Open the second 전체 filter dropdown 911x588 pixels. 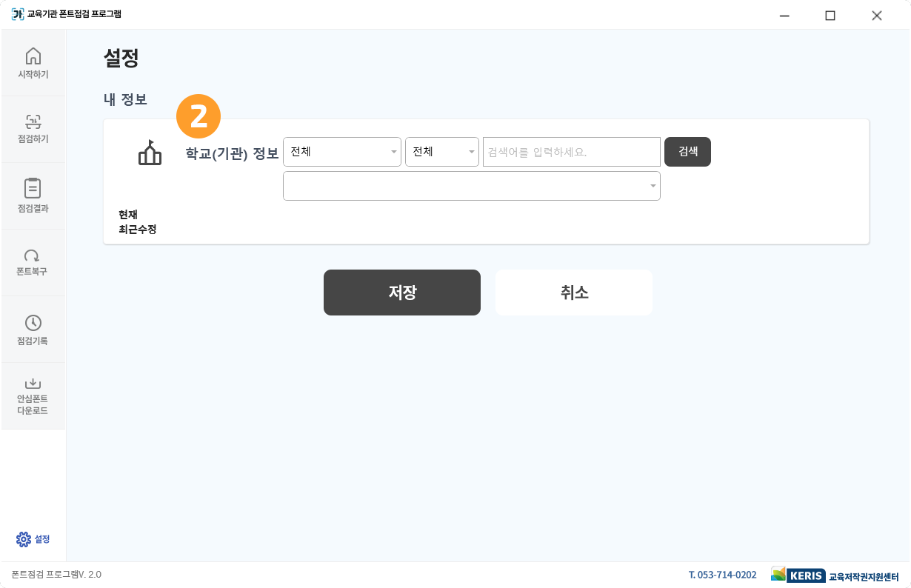442,151
